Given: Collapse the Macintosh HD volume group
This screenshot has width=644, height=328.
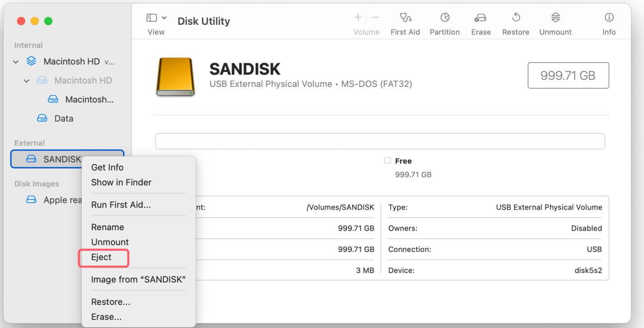Looking at the screenshot, I should [16, 61].
